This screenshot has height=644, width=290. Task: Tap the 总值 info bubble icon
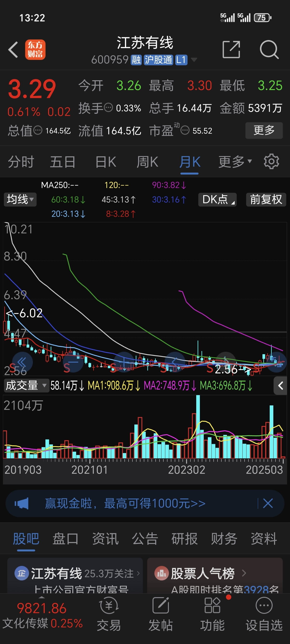point(38,130)
